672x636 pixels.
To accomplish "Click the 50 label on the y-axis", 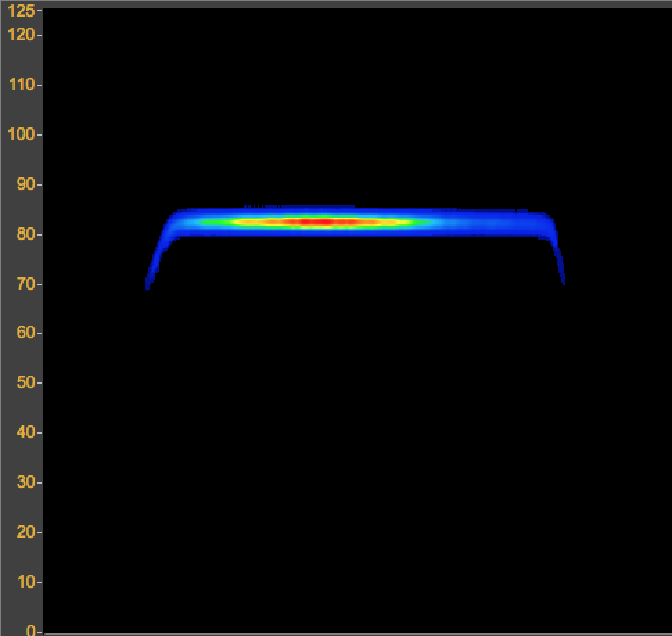I will (x=25, y=383).
